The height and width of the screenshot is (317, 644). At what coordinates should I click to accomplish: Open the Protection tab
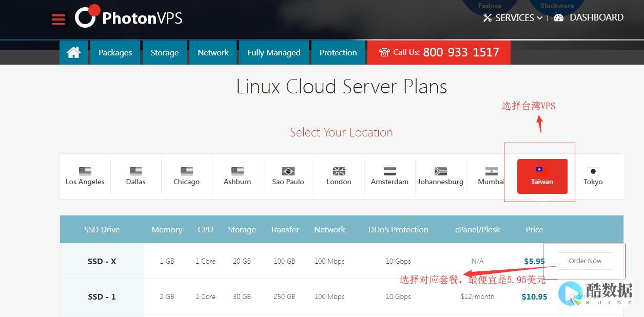338,52
